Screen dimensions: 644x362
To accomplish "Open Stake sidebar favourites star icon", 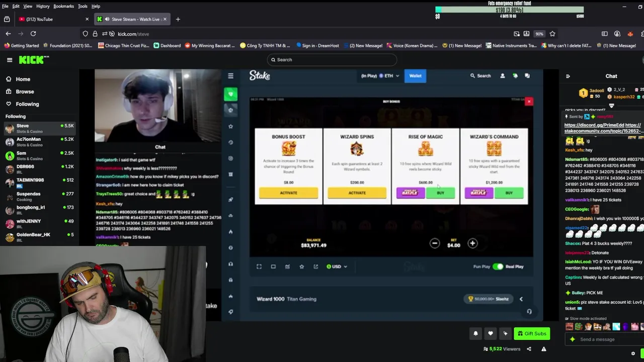I will click(x=230, y=126).
